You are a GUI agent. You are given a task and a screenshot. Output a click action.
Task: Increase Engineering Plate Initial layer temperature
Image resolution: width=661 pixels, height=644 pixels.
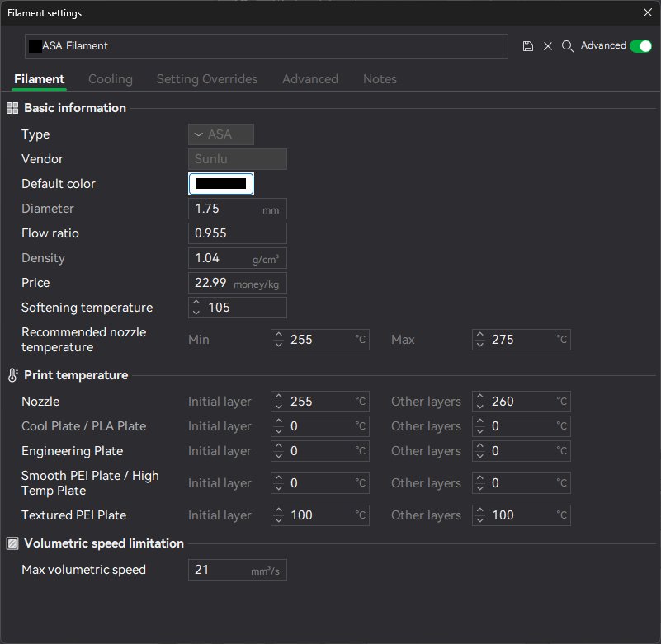279,446
